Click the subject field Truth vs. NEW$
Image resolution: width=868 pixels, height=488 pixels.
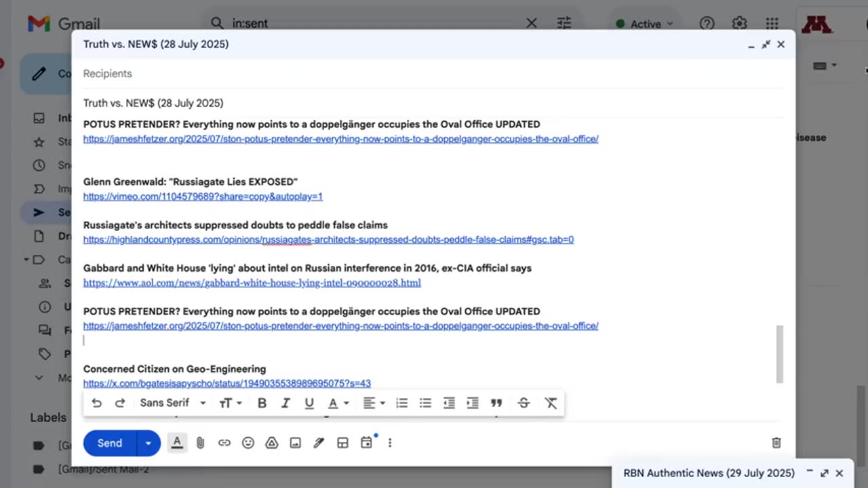pos(433,103)
